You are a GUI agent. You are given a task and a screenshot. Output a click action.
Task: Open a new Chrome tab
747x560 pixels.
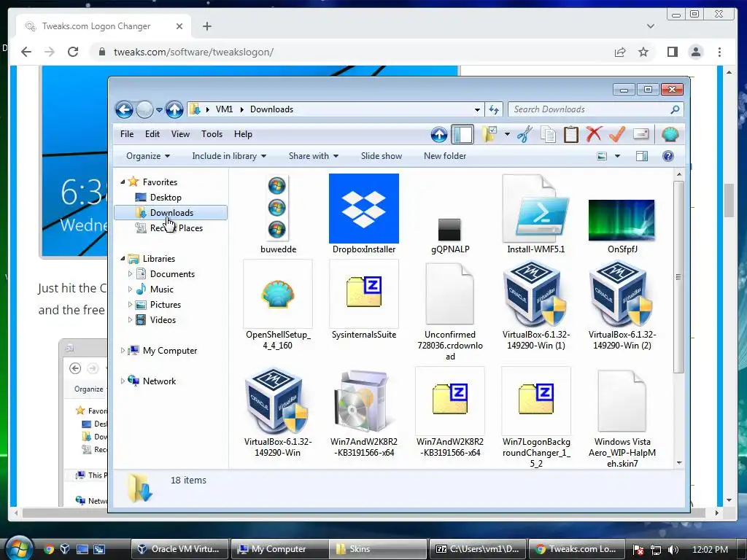[206, 26]
